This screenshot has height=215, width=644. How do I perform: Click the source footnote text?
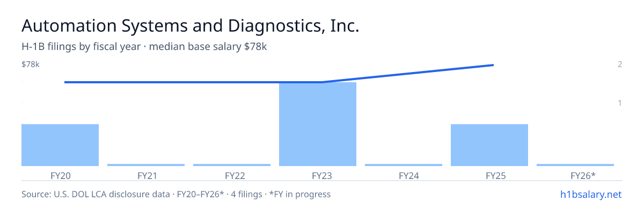176,194
